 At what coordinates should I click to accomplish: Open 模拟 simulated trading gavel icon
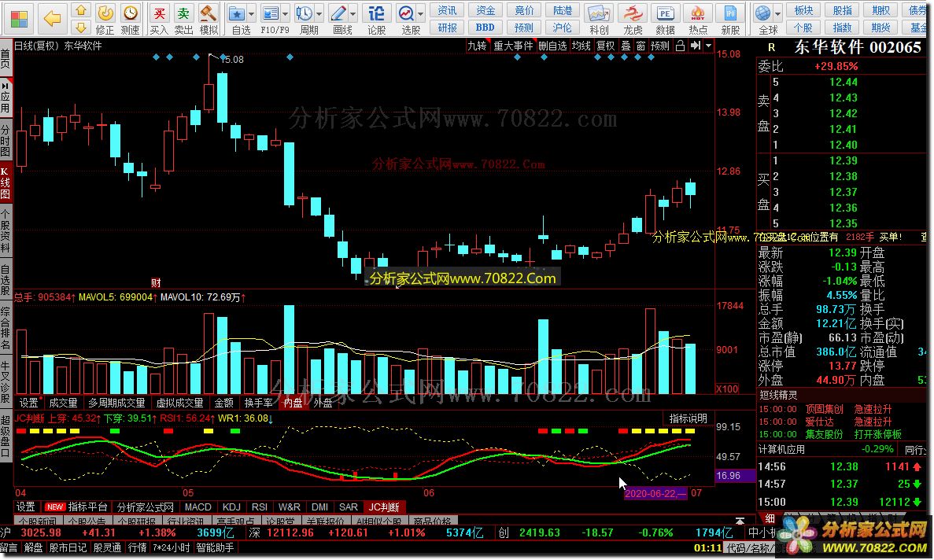209,19
